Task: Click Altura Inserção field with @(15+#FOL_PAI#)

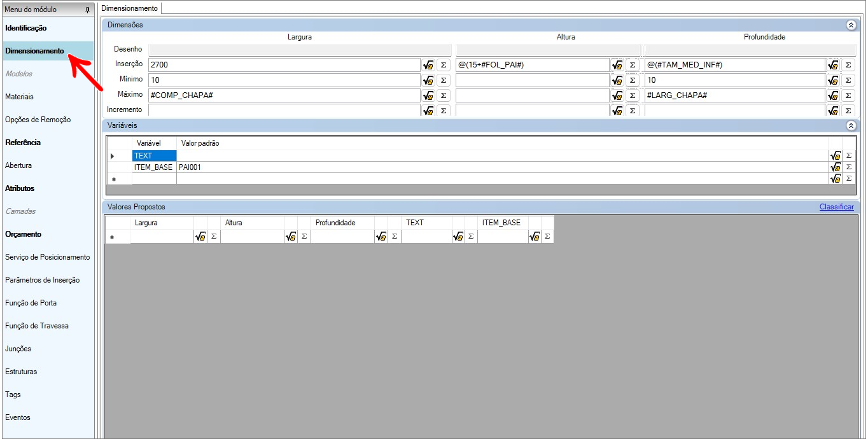Action: (533, 65)
